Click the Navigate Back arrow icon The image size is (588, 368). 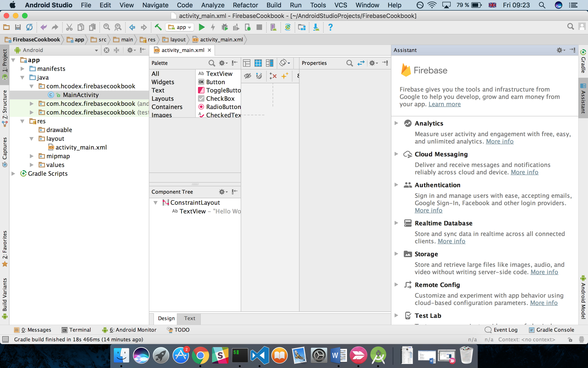pos(132,27)
